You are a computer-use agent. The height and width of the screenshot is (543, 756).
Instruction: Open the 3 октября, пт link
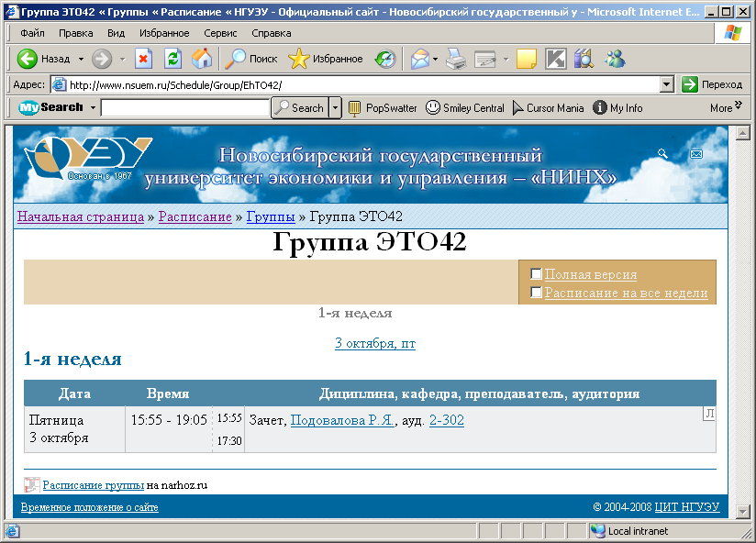(375, 344)
